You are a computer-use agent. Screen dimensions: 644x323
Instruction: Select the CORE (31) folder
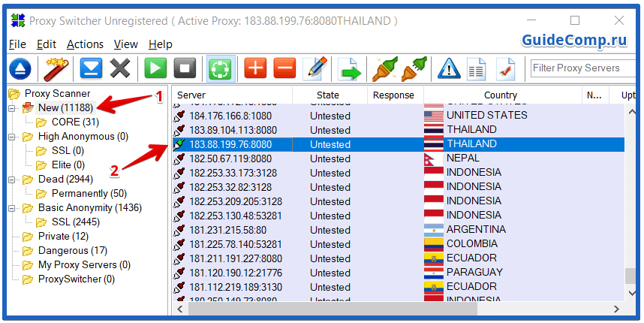coord(75,122)
